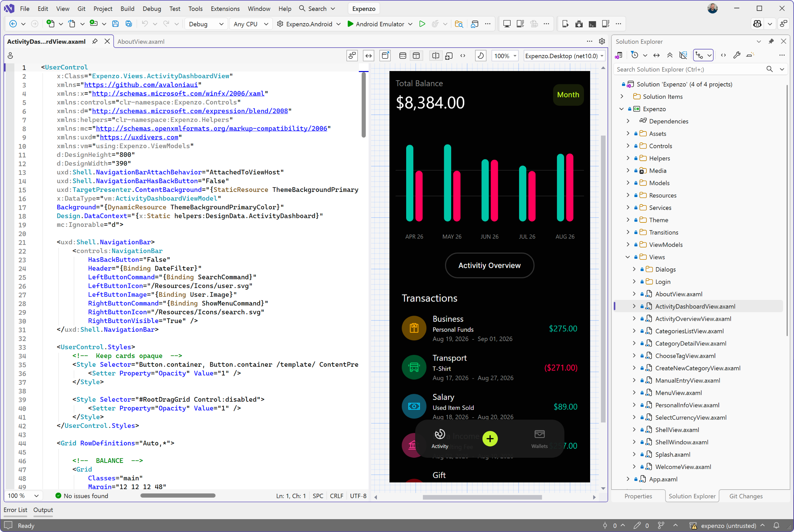Open the Git menu
Viewport: 794px width, 532px height.
point(81,8)
